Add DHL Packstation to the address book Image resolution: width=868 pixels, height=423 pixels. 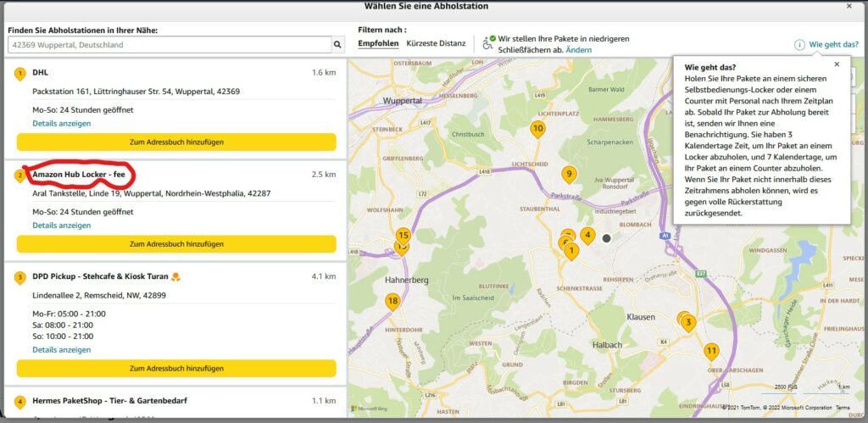pos(176,142)
